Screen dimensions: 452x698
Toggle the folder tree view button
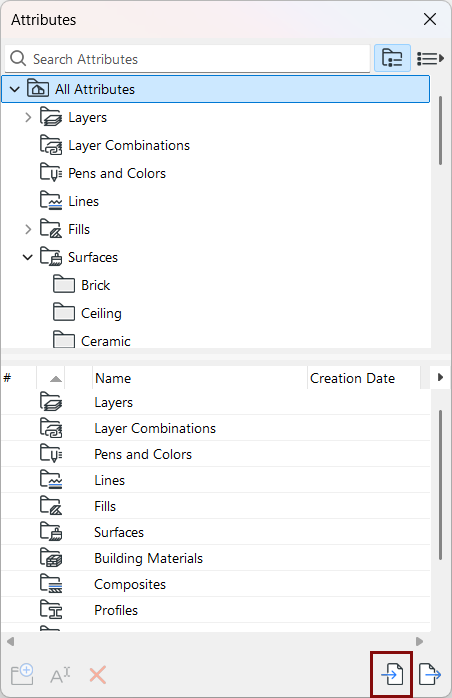tap(392, 58)
